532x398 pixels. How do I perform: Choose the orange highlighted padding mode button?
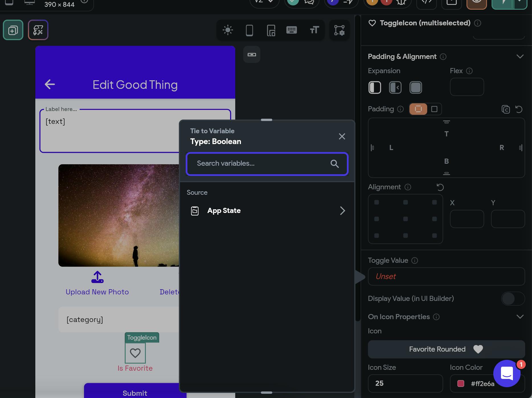tap(418, 109)
